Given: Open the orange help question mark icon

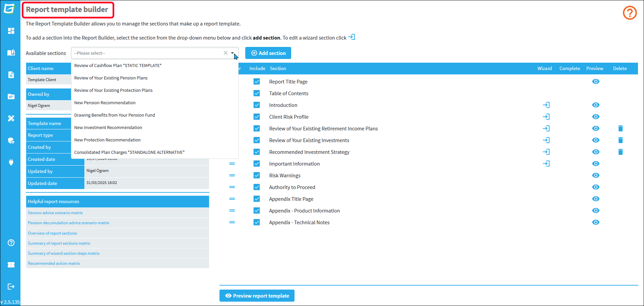Looking at the screenshot, I should coord(630,13).
